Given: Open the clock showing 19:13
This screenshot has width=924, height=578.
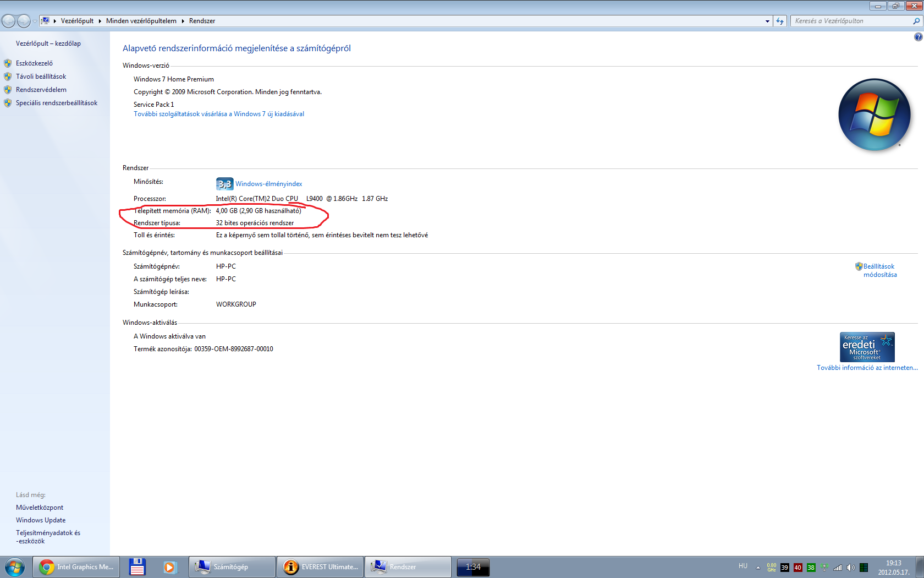Looking at the screenshot, I should pos(894,568).
